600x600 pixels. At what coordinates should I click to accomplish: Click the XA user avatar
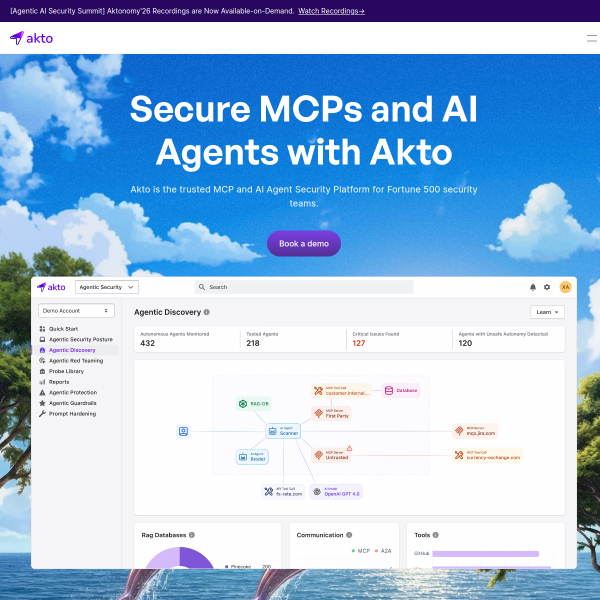566,287
